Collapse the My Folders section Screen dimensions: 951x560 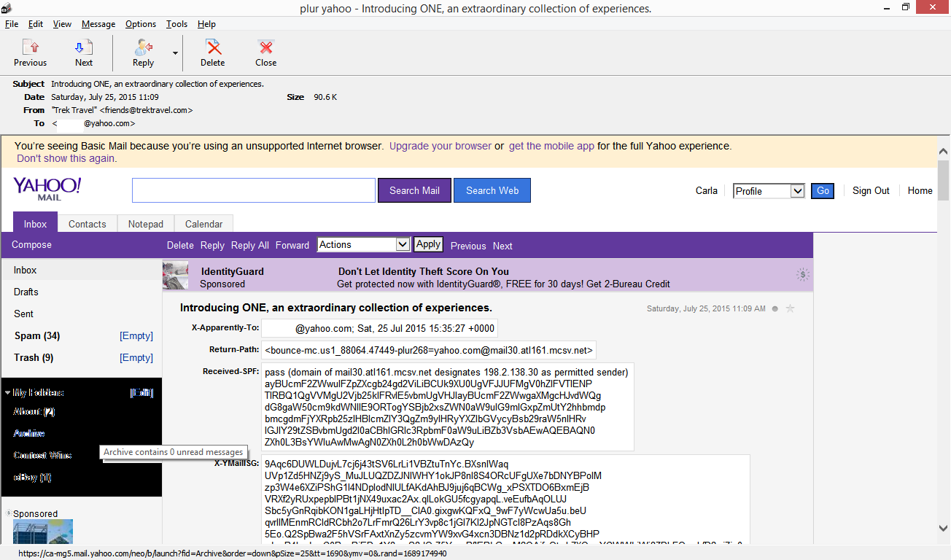(8, 393)
